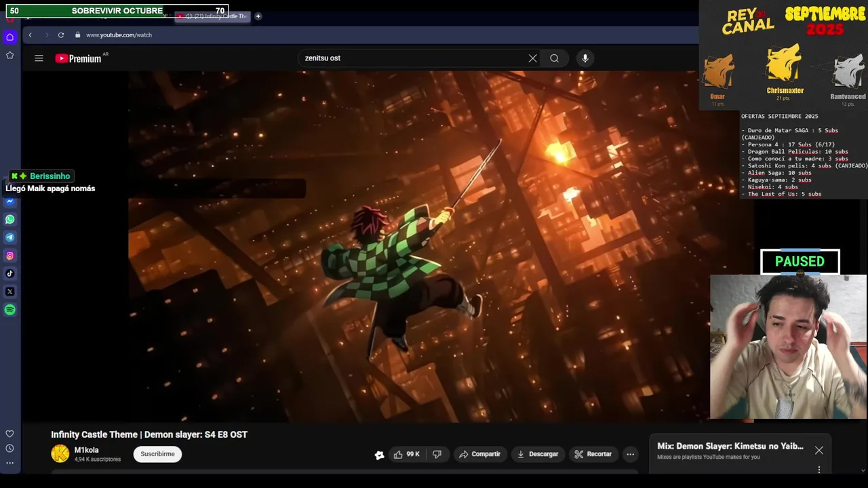Open Messenger in the Opera sidebar
This screenshot has width=868, height=488.
[9, 201]
